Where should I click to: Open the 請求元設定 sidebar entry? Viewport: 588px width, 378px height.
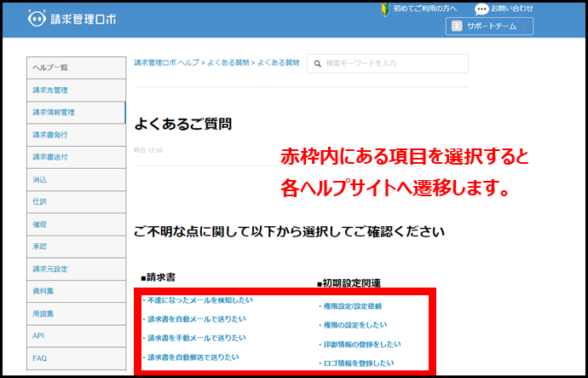click(50, 269)
